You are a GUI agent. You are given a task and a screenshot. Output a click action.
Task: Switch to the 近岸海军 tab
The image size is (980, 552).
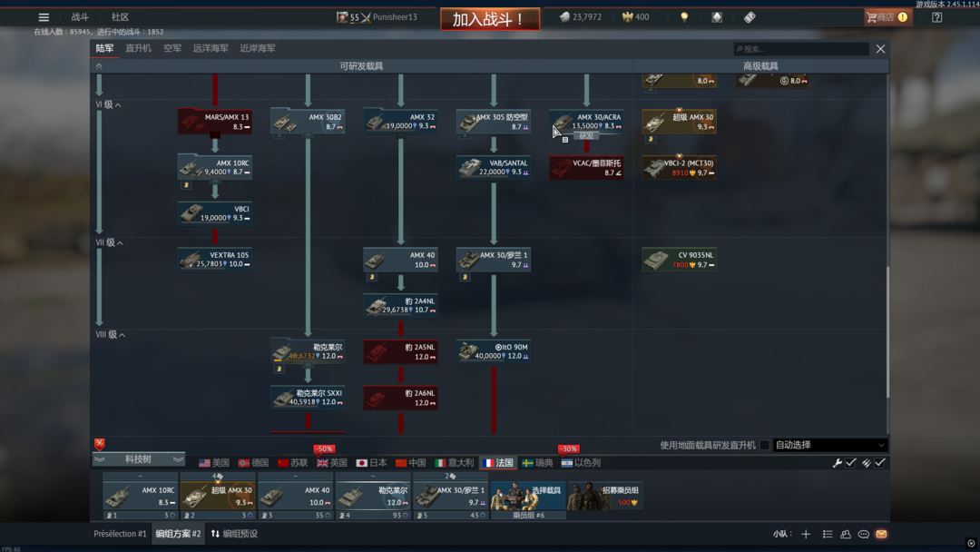pos(258,48)
